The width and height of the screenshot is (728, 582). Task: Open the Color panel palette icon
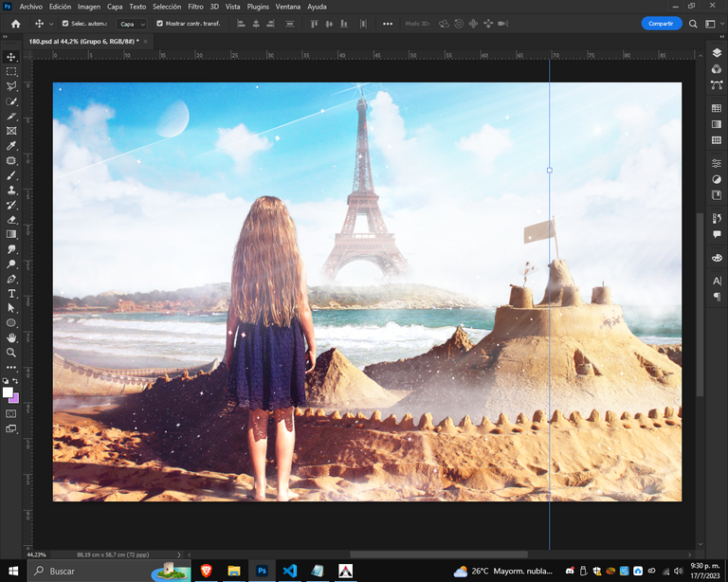click(717, 258)
